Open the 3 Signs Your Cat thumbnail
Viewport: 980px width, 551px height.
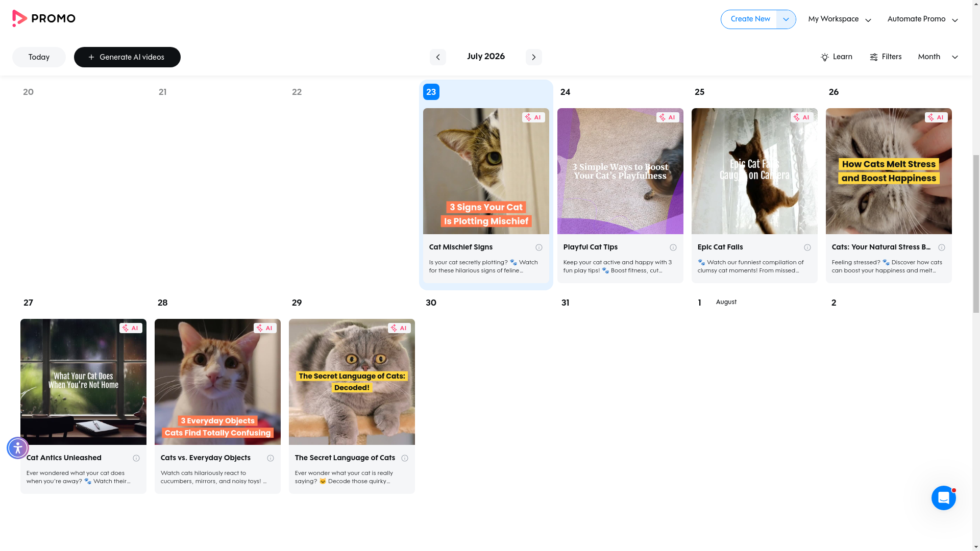[x=486, y=171]
